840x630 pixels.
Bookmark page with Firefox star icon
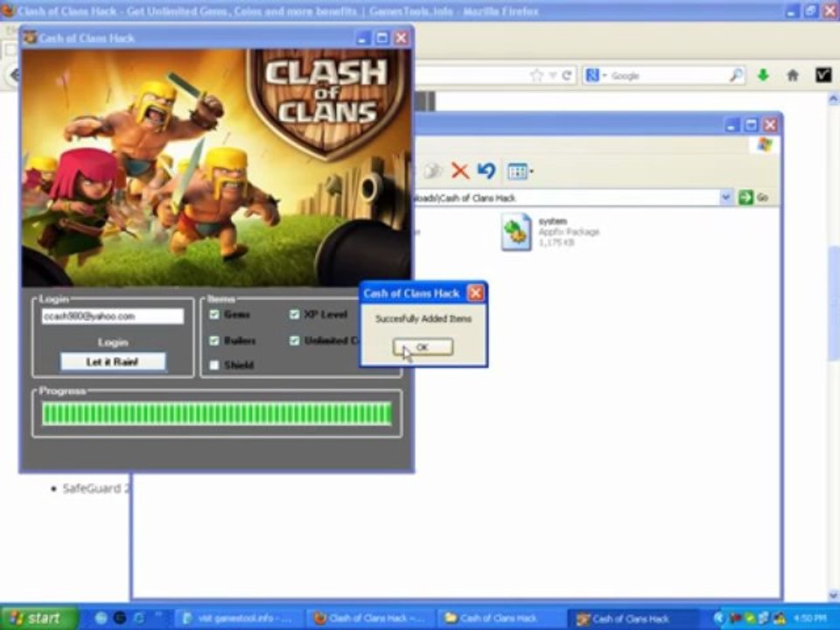click(x=536, y=75)
